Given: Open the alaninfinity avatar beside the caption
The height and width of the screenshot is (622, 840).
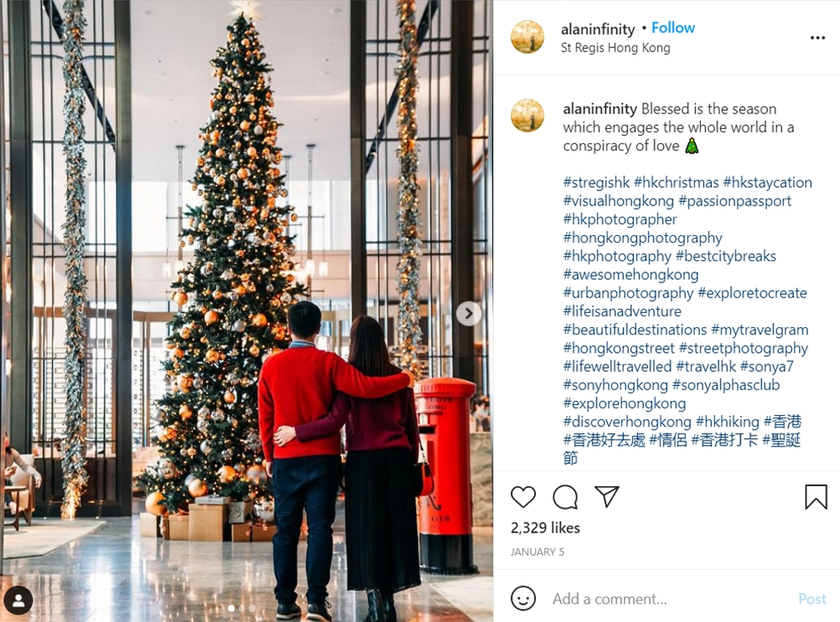Looking at the screenshot, I should [528, 115].
